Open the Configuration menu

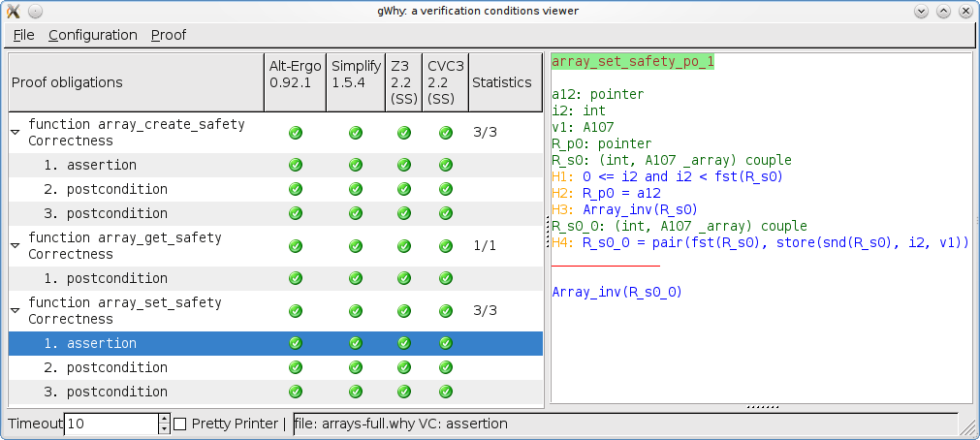[x=93, y=35]
